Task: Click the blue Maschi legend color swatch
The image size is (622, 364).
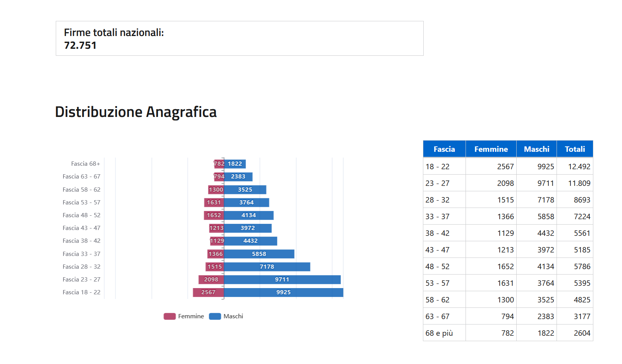Action: 215,316
